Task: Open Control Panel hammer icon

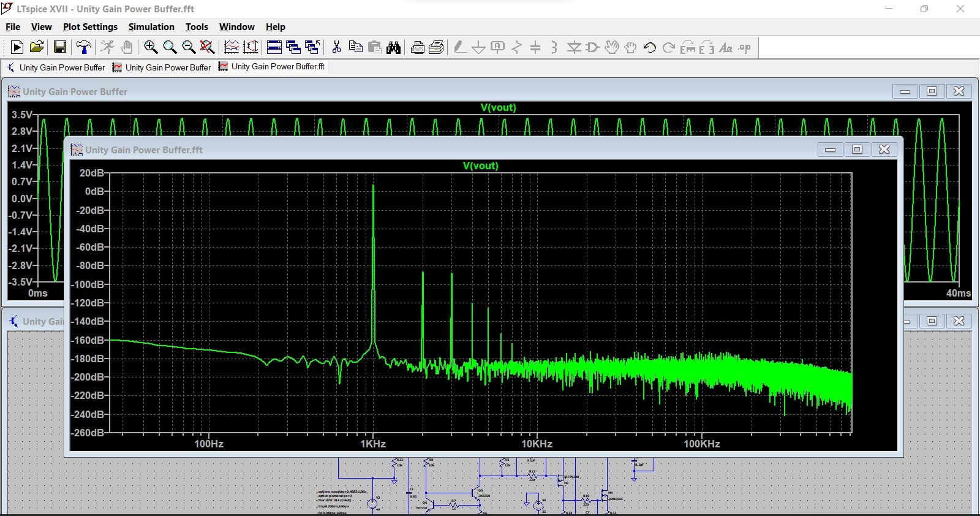Action: tap(84, 47)
